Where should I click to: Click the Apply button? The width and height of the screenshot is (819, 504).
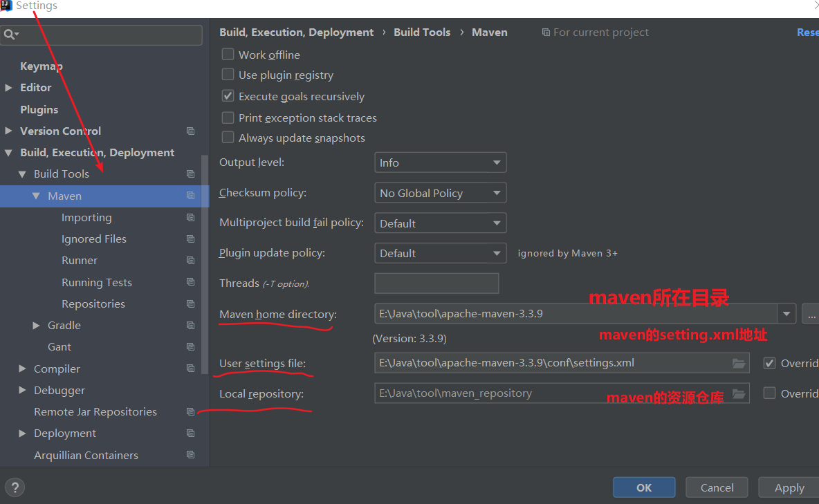point(789,487)
